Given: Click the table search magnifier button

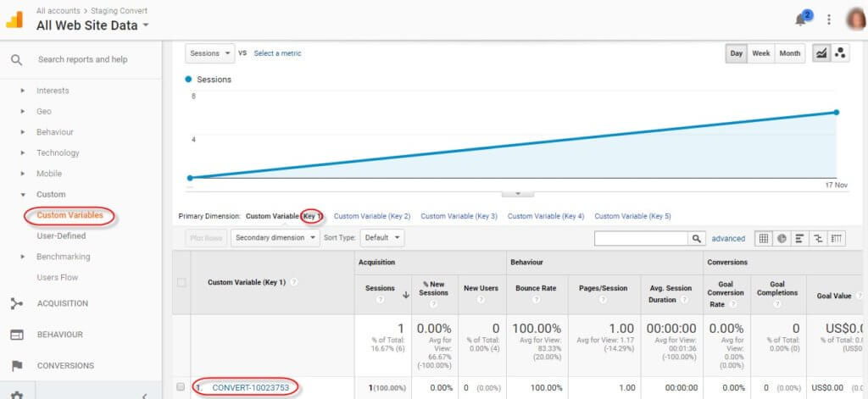Looking at the screenshot, I should tap(697, 239).
